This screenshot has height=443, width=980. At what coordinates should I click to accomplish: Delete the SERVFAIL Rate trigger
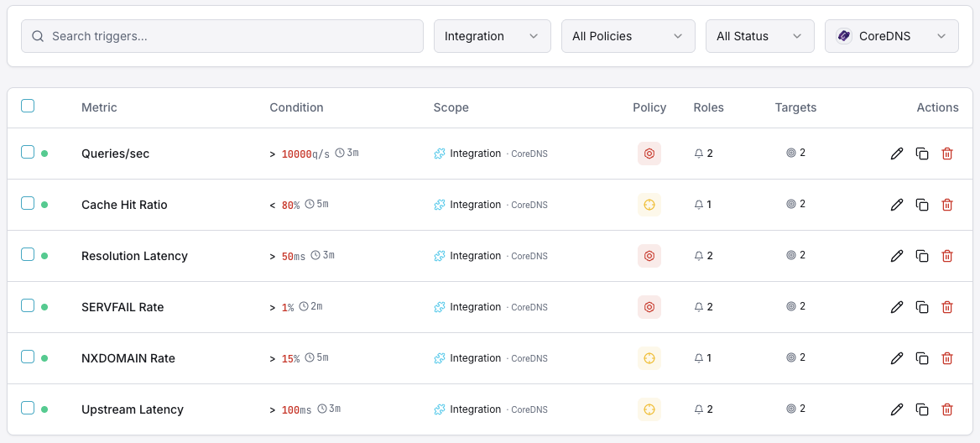[x=947, y=307]
